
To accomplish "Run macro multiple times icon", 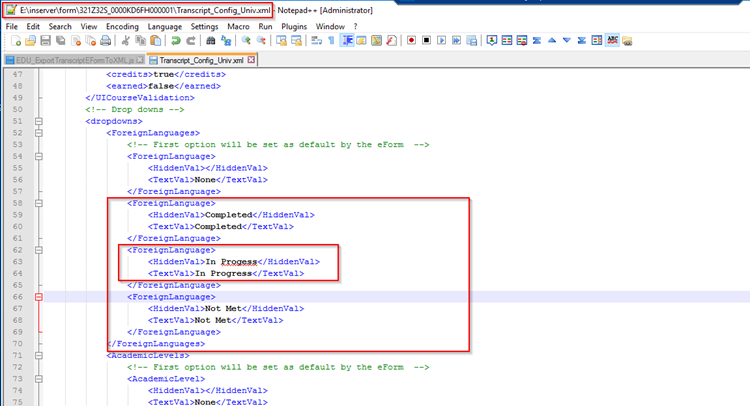I will tap(456, 41).
